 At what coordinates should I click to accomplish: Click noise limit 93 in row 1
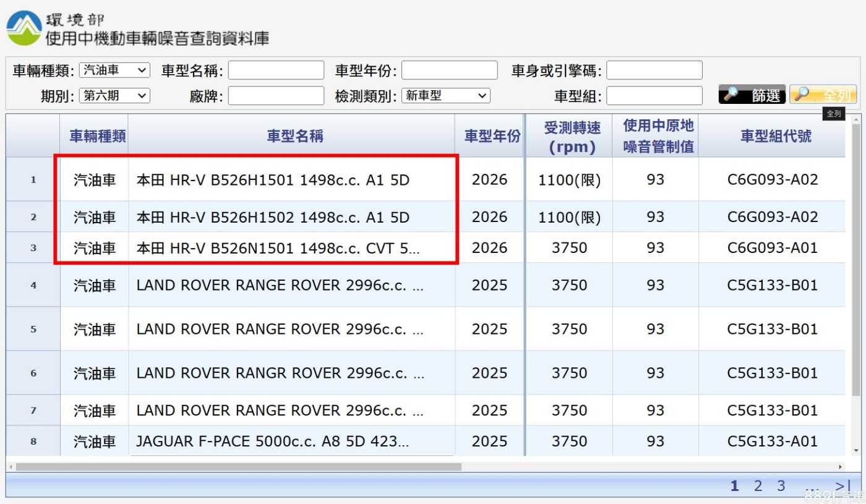tap(655, 180)
